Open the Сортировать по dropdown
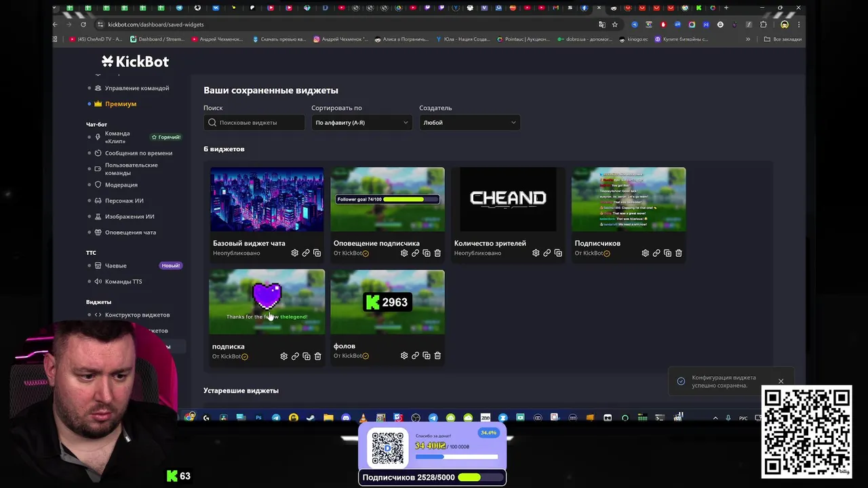 (361, 123)
